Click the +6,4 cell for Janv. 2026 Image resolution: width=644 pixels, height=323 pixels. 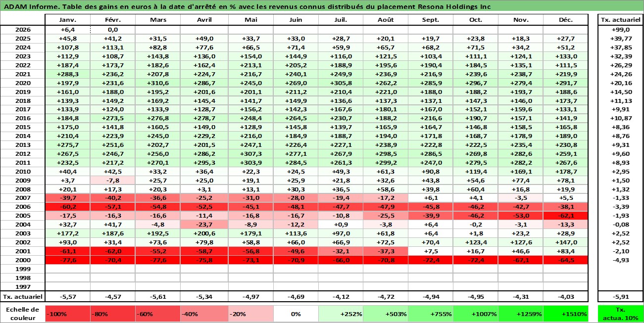coord(67,30)
